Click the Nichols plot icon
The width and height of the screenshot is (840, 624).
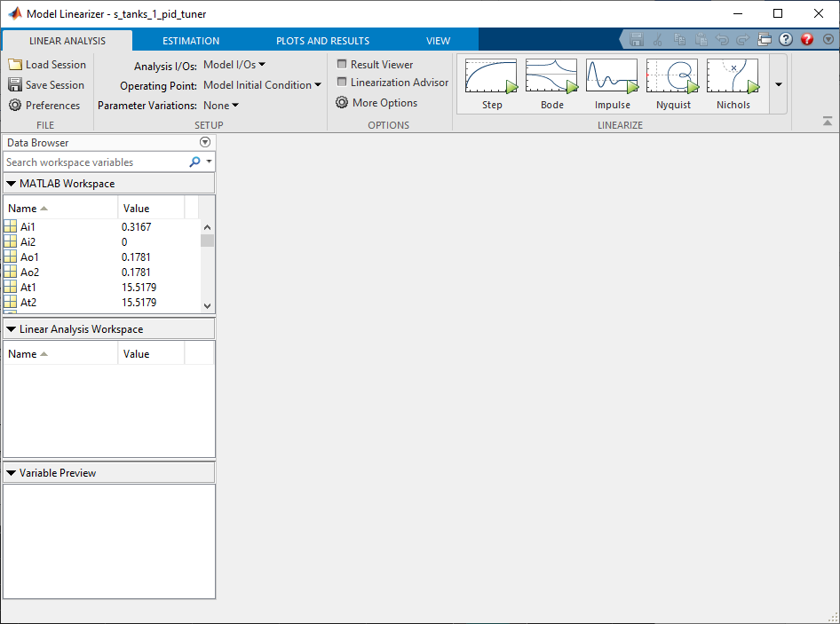733,76
